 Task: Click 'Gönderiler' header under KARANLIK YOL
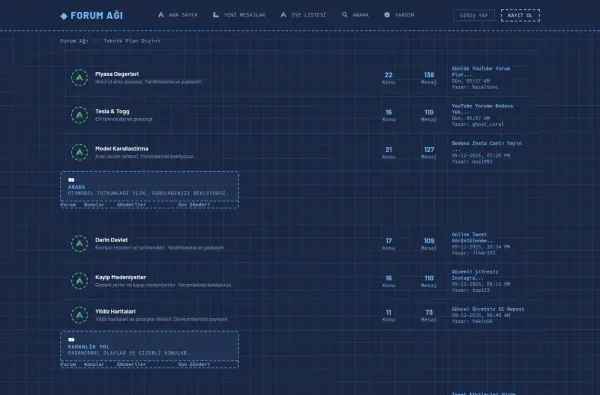pyautogui.click(x=131, y=364)
